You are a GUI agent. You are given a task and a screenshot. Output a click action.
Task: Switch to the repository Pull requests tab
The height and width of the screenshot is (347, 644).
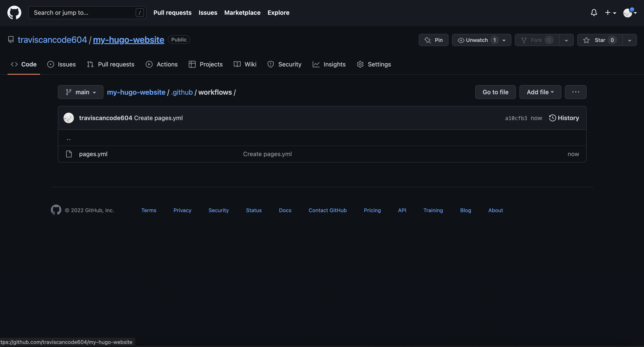click(110, 64)
